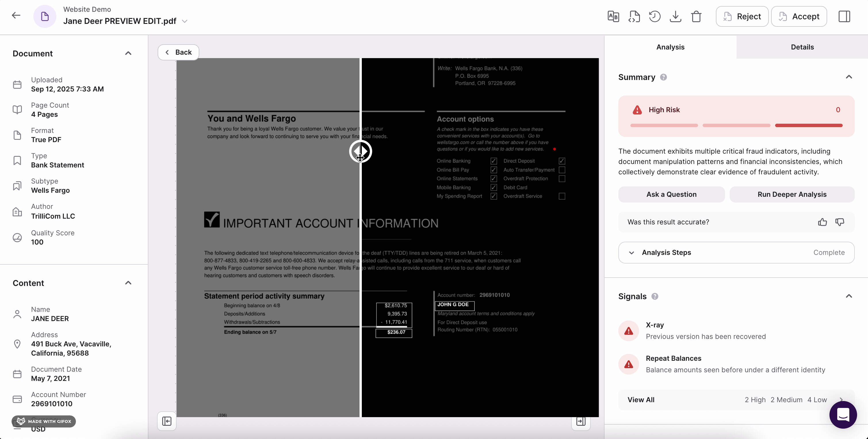Switch to the Details tab
Image resolution: width=868 pixels, height=439 pixels.
(802, 47)
